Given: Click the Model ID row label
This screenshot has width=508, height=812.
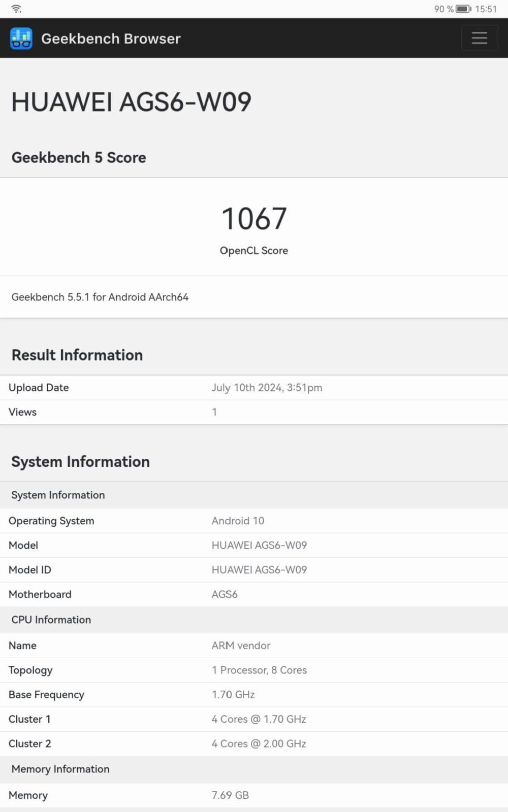Looking at the screenshot, I should pos(30,570).
